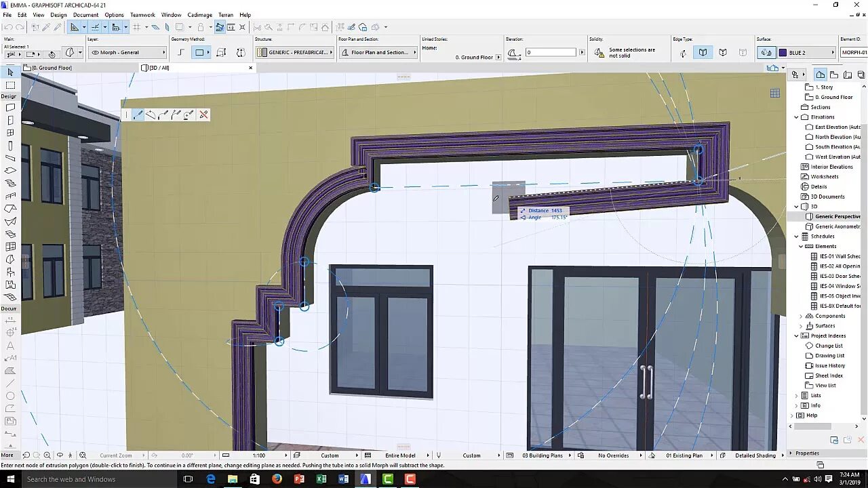The height and width of the screenshot is (488, 868).
Task: Click the grid icon in 3D view corner
Action: coord(774,94)
